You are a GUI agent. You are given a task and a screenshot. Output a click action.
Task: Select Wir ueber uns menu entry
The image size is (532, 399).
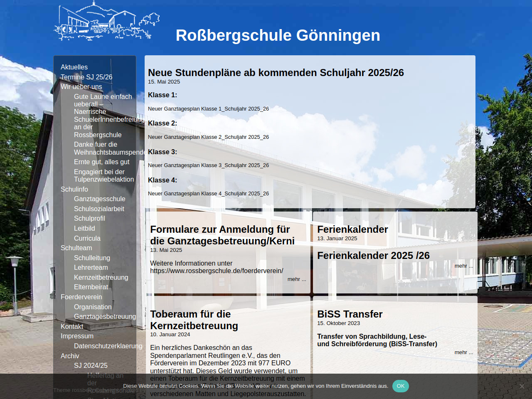pos(81,86)
